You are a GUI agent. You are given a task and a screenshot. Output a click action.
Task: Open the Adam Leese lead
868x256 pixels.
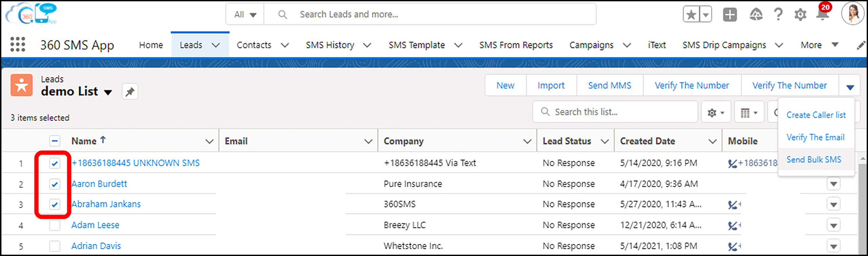click(95, 225)
